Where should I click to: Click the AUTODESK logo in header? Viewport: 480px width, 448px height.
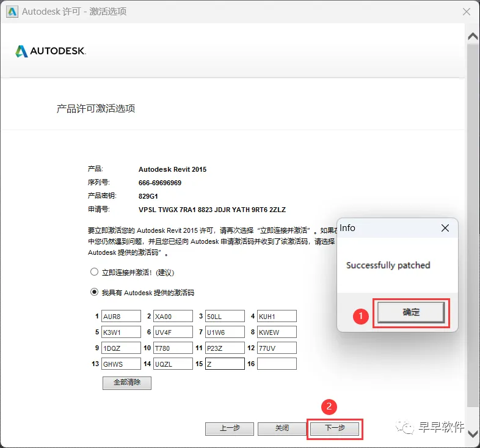(51, 51)
